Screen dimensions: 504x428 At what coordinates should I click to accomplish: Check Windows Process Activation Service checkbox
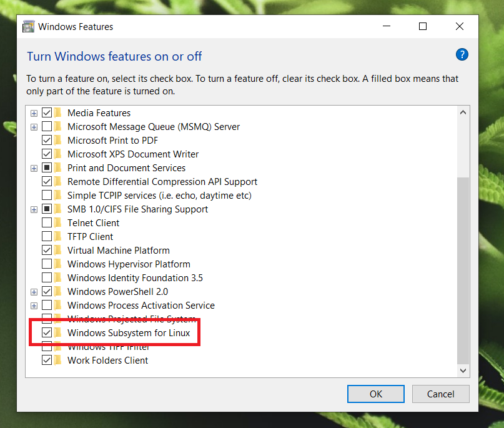point(47,305)
